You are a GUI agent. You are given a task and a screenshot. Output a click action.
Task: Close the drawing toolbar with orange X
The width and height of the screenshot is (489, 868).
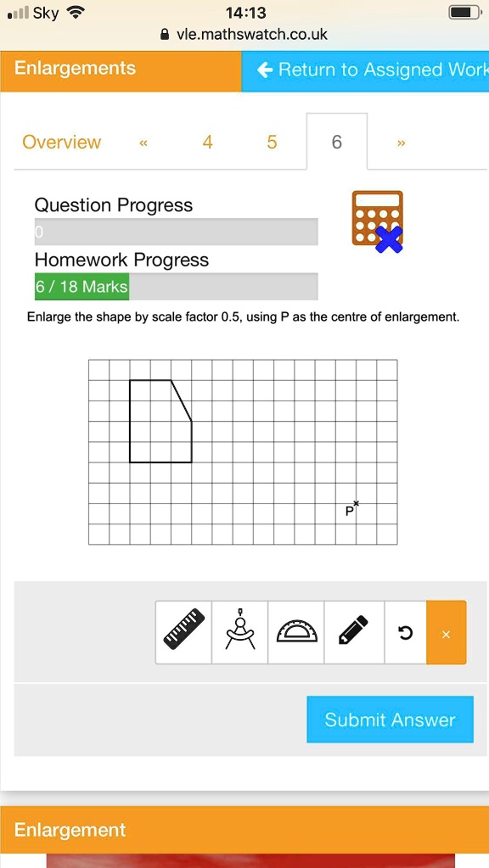pyautogui.click(x=447, y=632)
